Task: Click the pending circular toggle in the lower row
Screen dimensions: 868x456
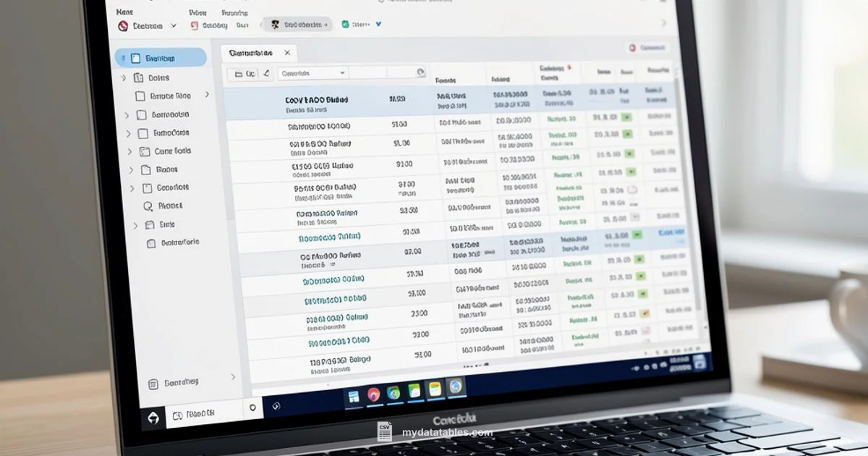Action: pyautogui.click(x=645, y=332)
